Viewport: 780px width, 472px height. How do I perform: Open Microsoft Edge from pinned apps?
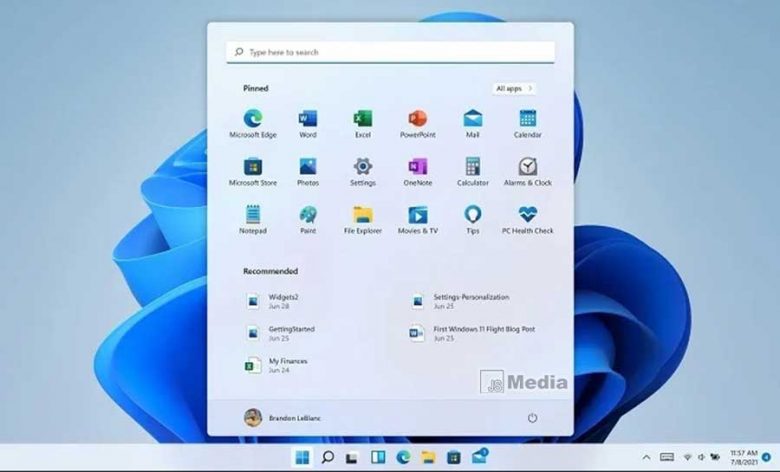(253, 123)
